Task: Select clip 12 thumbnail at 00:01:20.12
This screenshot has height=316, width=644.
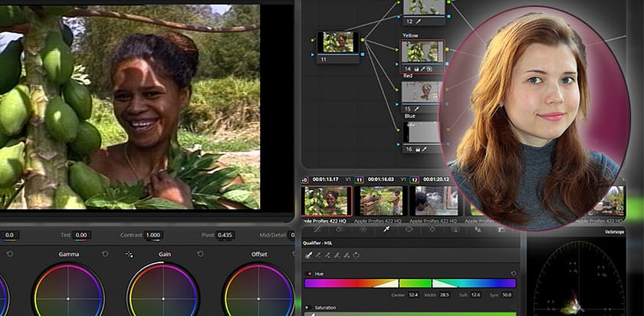Action: (435, 201)
